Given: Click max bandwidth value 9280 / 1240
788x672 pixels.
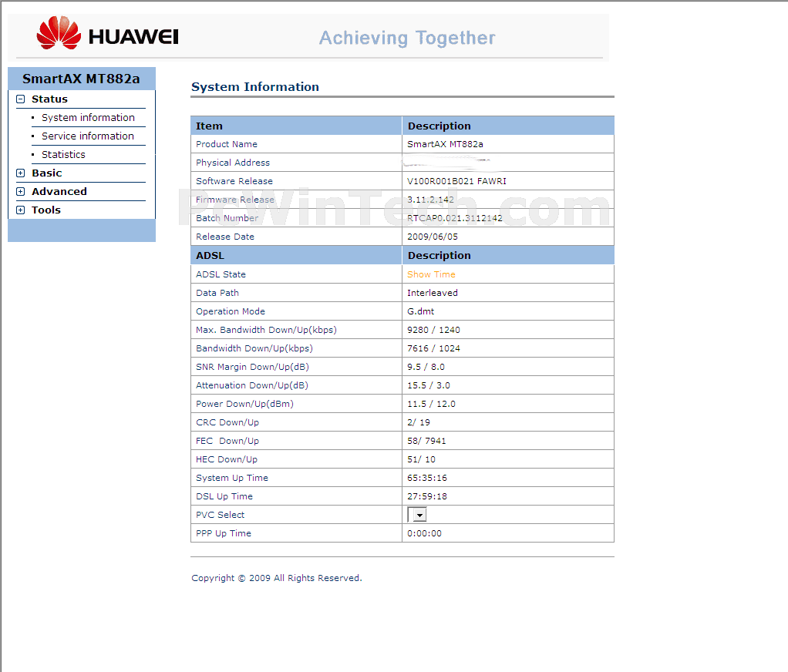Looking at the screenshot, I should tap(433, 331).
